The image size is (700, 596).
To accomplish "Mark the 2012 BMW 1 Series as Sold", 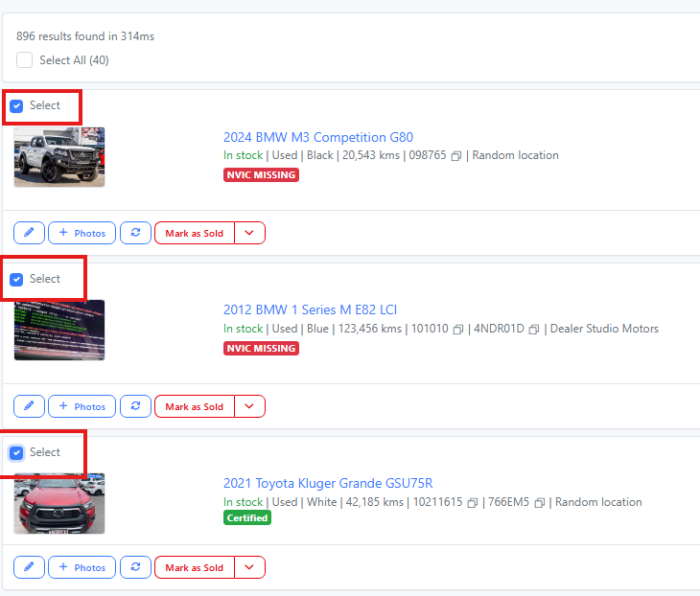I will [194, 406].
